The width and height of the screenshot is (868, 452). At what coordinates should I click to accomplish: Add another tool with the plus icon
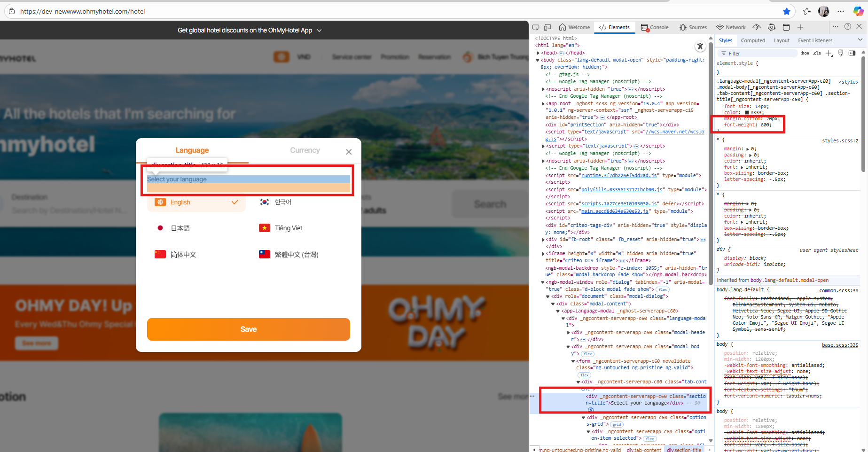(800, 27)
